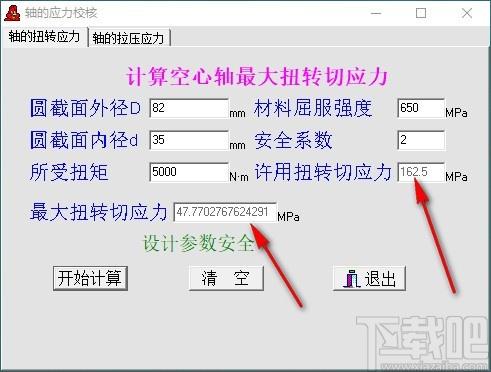The width and height of the screenshot is (491, 372).
Task: Click the 安全系数 input field
Action: coord(421,140)
